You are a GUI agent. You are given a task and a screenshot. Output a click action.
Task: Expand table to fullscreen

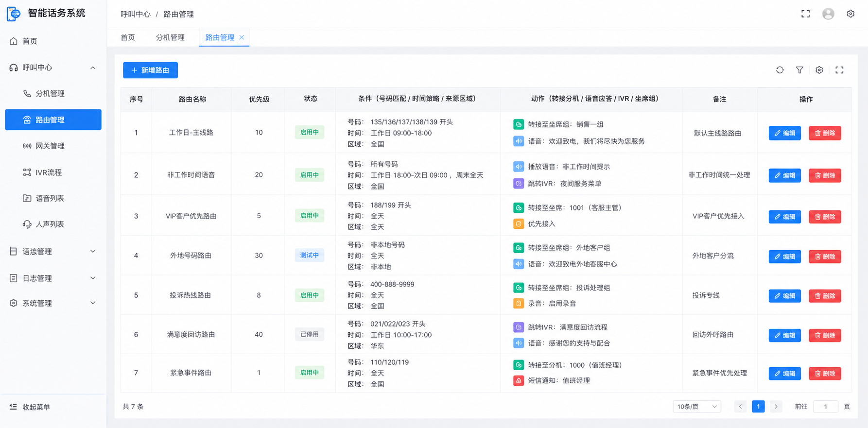tap(839, 70)
